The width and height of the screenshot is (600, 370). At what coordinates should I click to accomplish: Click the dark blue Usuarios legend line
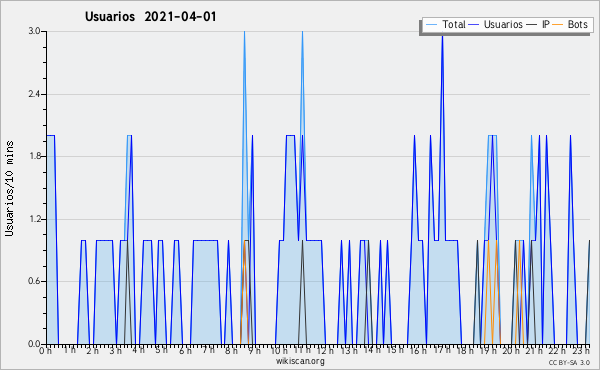(x=474, y=25)
